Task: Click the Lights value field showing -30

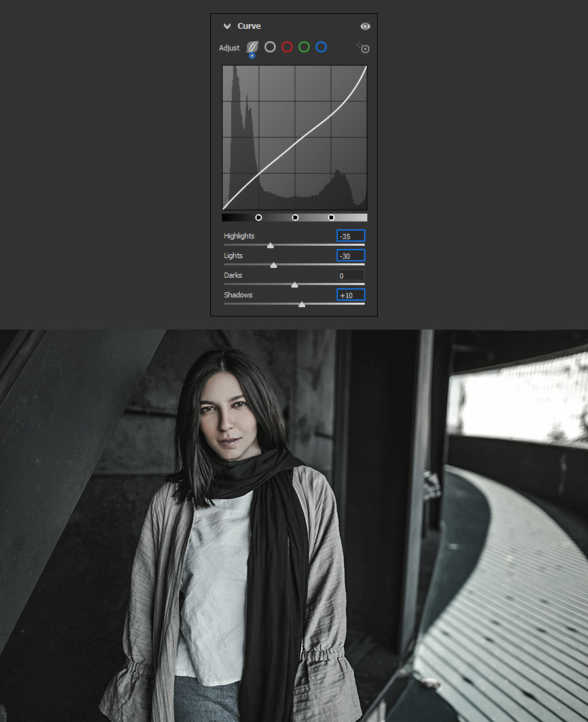Action: click(351, 256)
